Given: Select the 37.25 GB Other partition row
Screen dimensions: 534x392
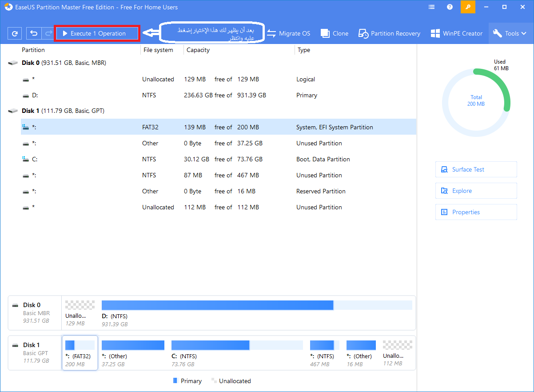Looking at the screenshot, I should click(219, 143).
